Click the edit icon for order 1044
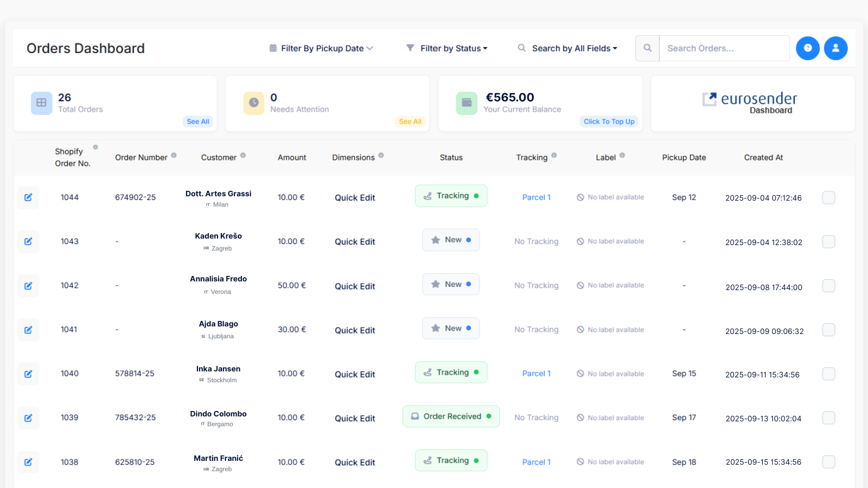 click(x=28, y=197)
